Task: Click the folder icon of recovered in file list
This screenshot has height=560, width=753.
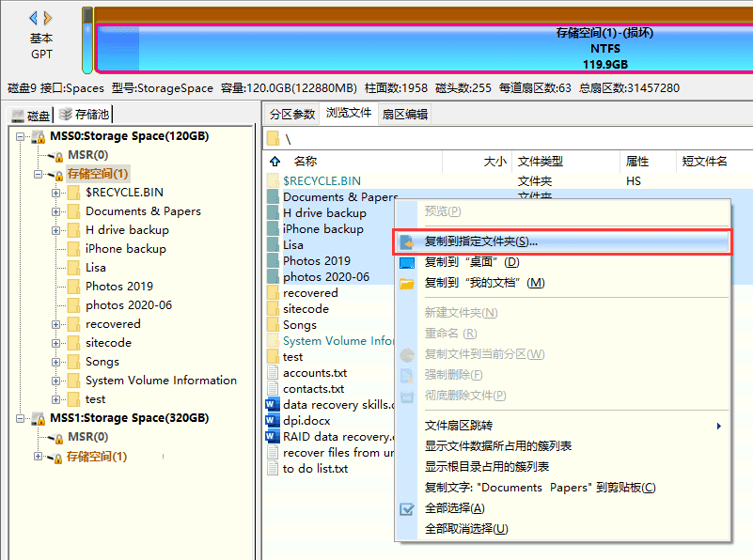Action: [273, 293]
